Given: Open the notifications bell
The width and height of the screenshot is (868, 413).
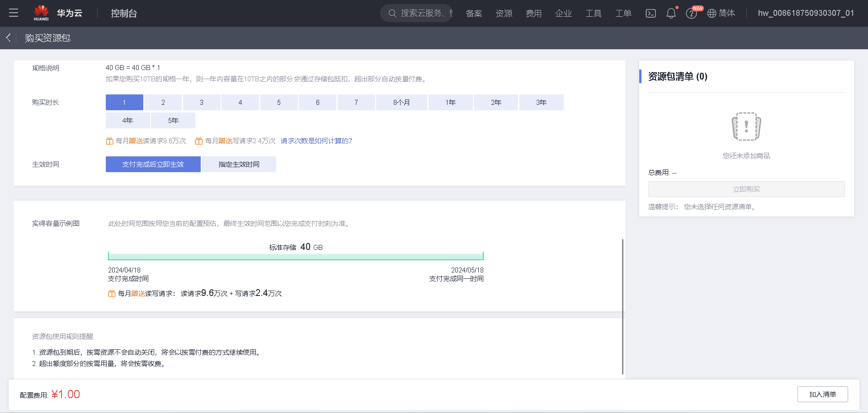Looking at the screenshot, I should coord(671,13).
